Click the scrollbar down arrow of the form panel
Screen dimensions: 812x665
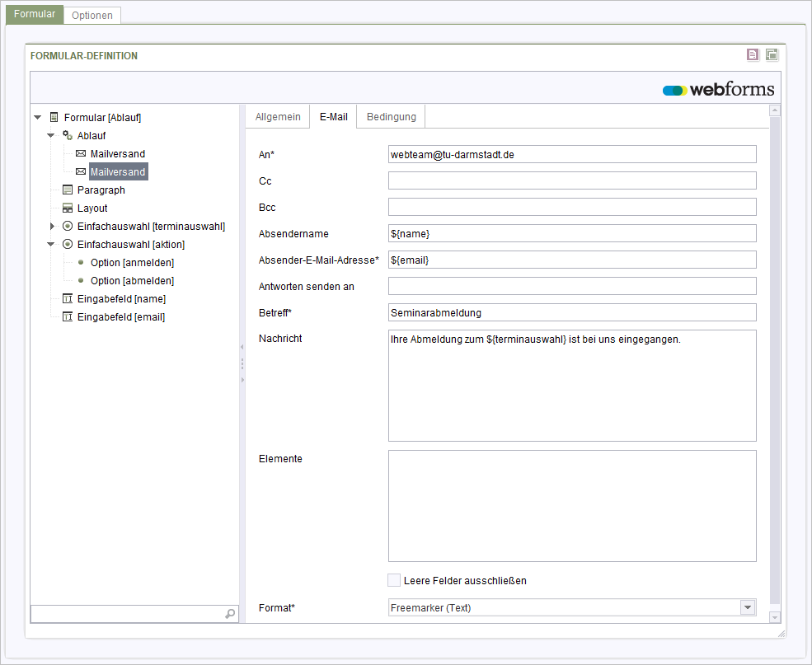pyautogui.click(x=775, y=617)
